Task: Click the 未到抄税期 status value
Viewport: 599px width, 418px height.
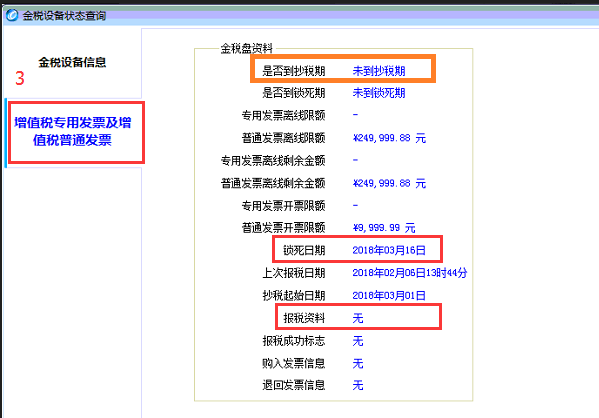Action: tap(379, 71)
